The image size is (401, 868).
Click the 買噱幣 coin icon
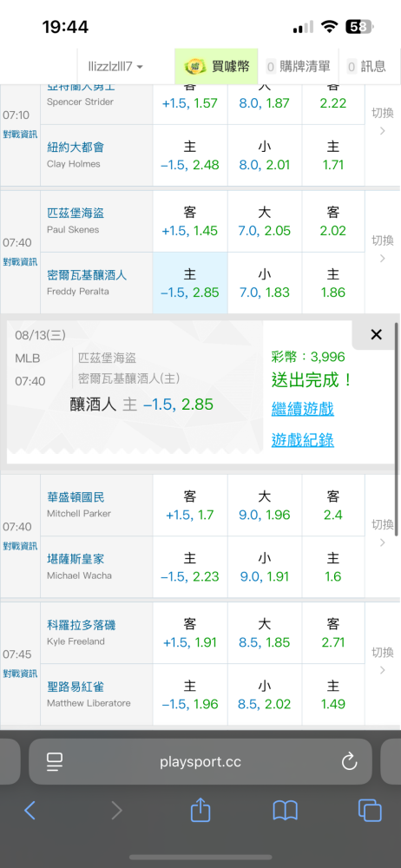[x=194, y=67]
